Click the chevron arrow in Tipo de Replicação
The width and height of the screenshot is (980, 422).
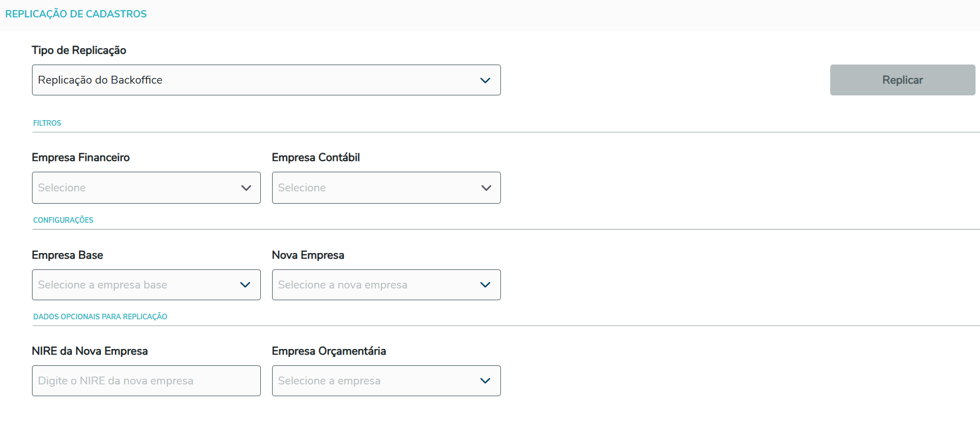tap(485, 80)
